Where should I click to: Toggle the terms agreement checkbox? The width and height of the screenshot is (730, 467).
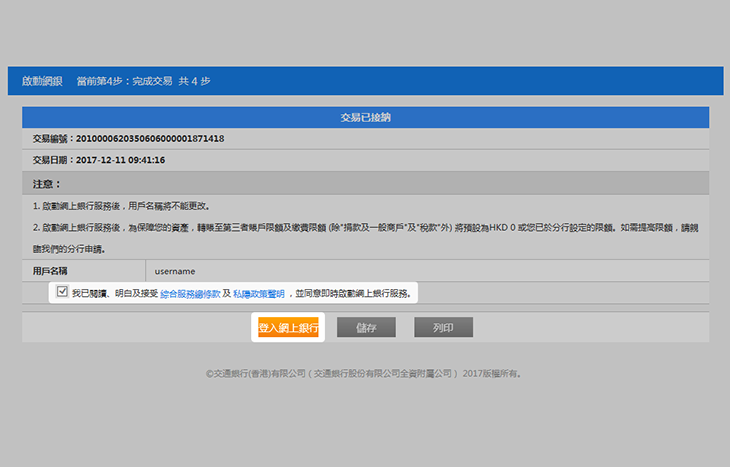(63, 292)
